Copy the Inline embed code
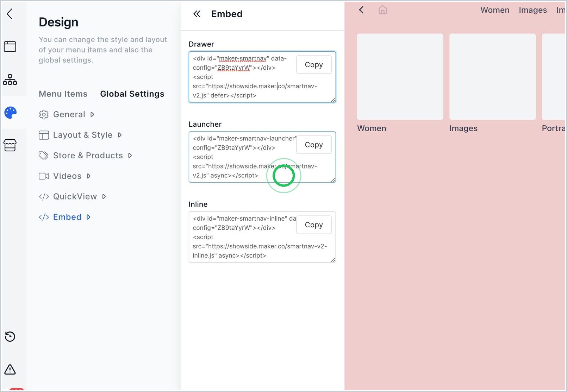This screenshot has width=567, height=392. (x=314, y=225)
